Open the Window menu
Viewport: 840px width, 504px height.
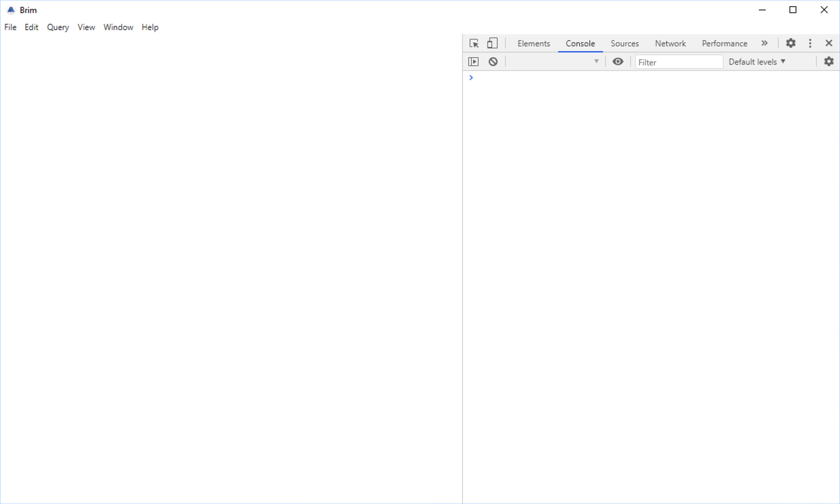pyautogui.click(x=118, y=27)
